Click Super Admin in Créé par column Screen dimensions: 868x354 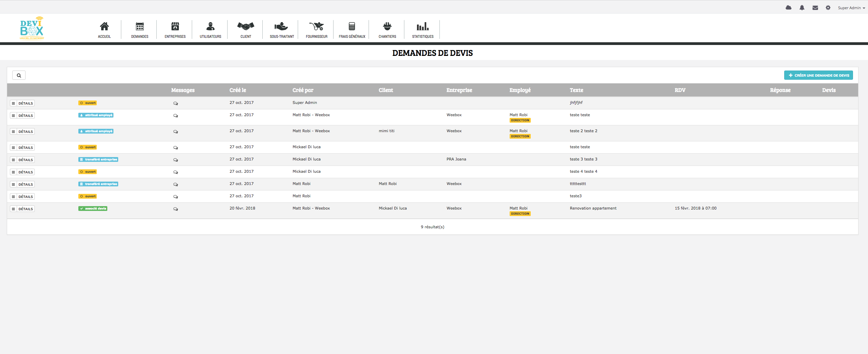305,103
